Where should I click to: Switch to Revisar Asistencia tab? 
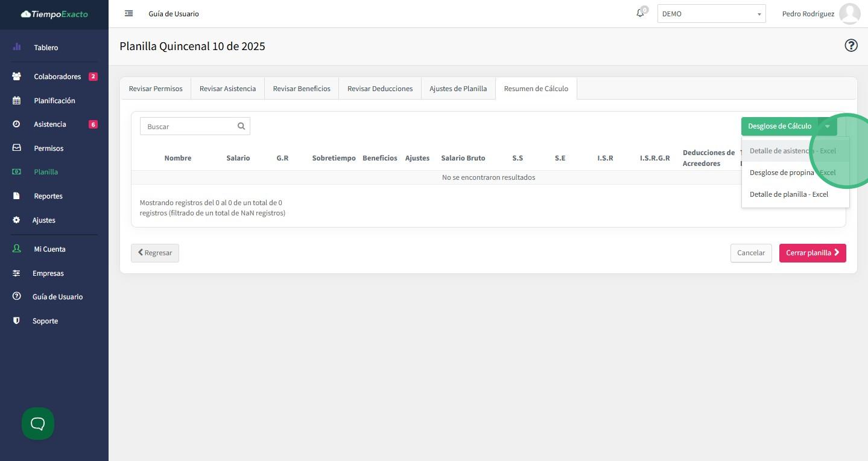click(227, 89)
